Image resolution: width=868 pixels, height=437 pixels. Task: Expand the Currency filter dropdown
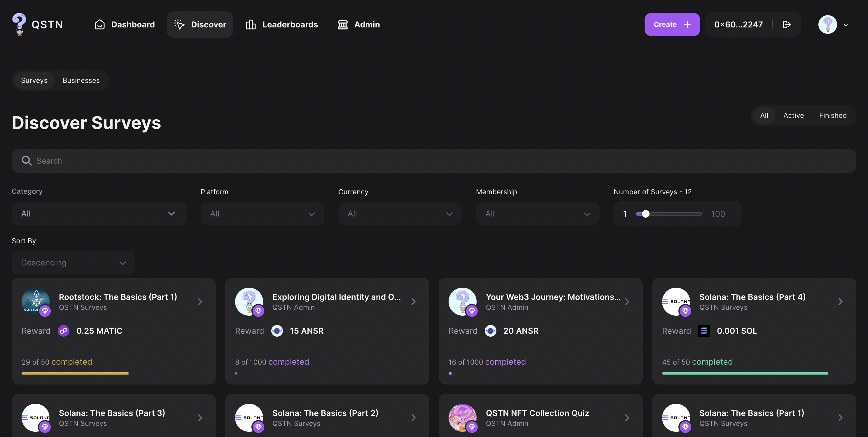click(x=400, y=214)
